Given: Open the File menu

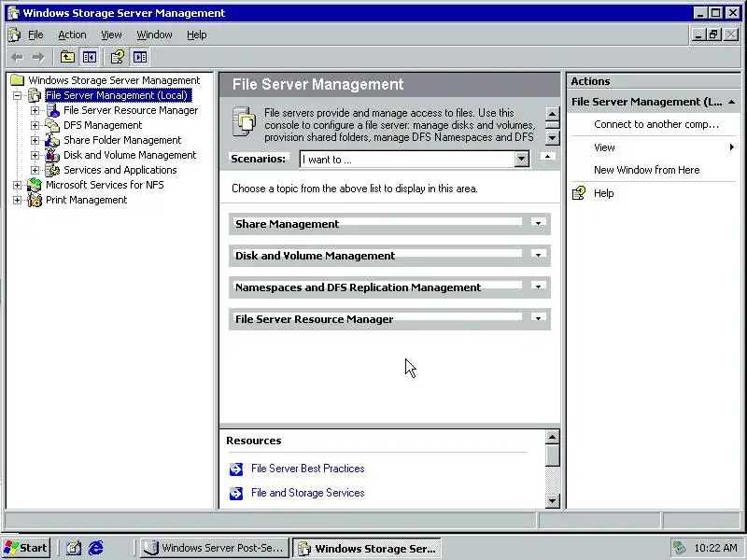Looking at the screenshot, I should pos(35,35).
